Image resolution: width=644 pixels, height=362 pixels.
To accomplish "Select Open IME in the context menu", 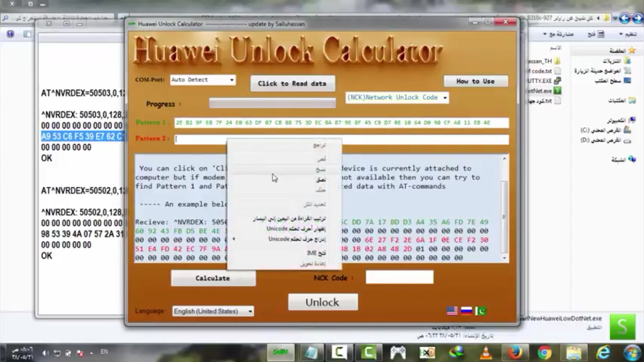I will (316, 253).
